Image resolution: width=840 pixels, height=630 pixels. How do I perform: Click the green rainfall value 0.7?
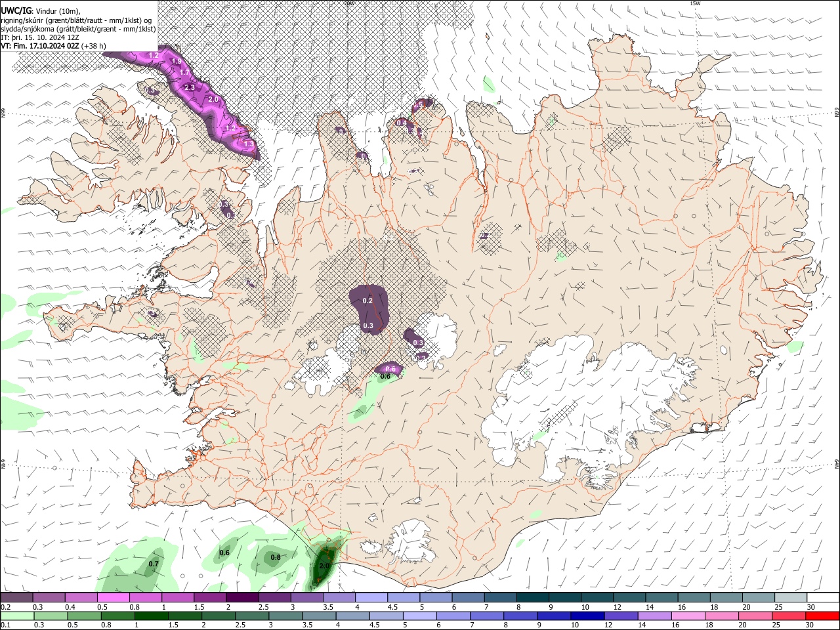154,564
